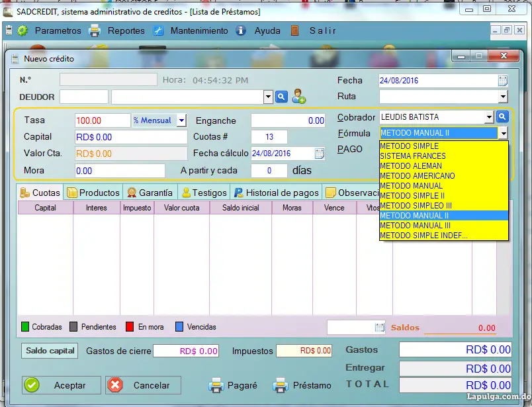Switch to the Productos tab

click(93, 193)
